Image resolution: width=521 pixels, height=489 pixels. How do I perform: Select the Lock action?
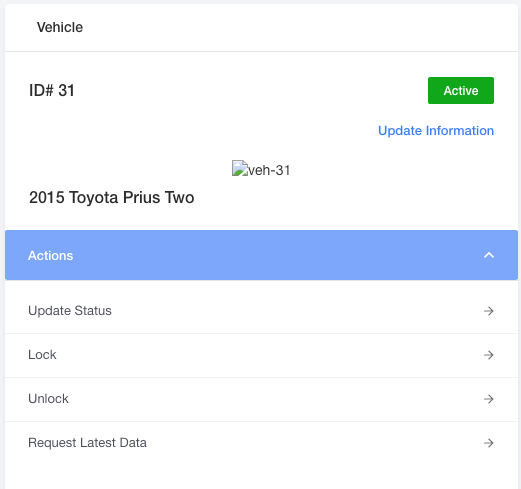point(261,355)
